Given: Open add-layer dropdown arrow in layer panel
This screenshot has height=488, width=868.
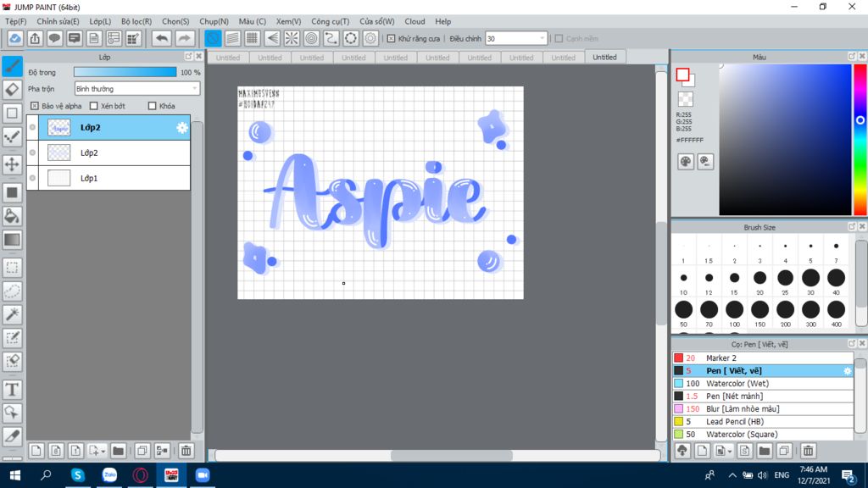Looking at the screenshot, I should tap(103, 452).
